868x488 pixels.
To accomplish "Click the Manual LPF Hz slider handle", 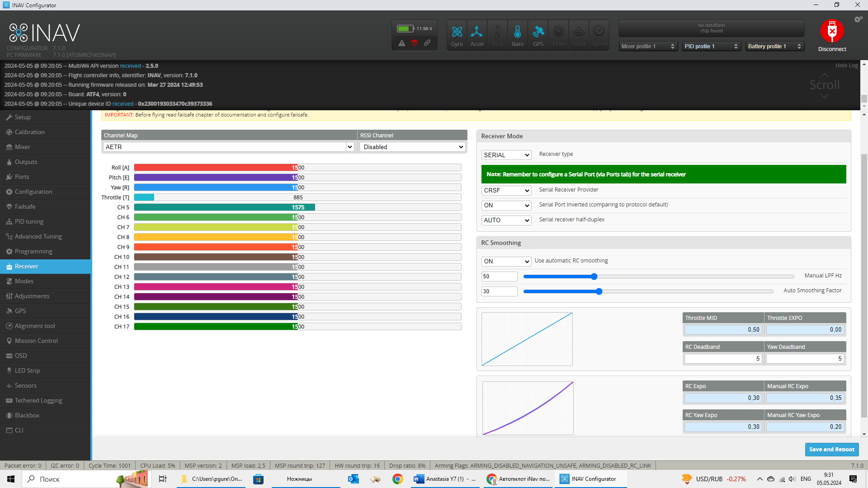I will (594, 277).
